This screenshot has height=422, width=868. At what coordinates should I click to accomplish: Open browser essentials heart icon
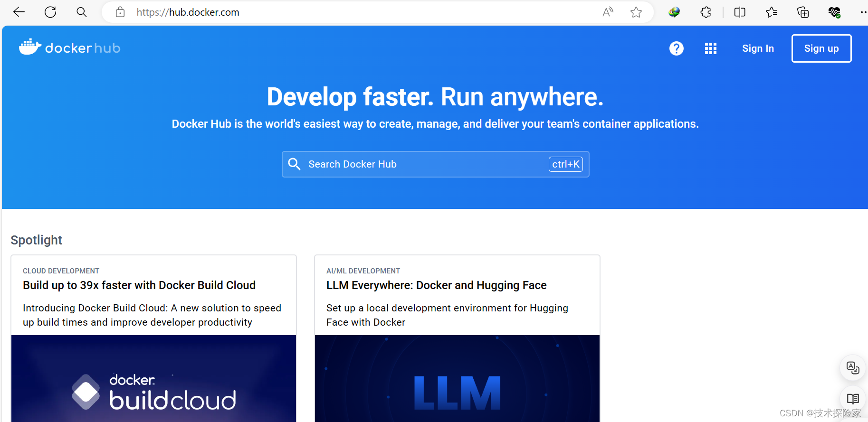pyautogui.click(x=835, y=12)
